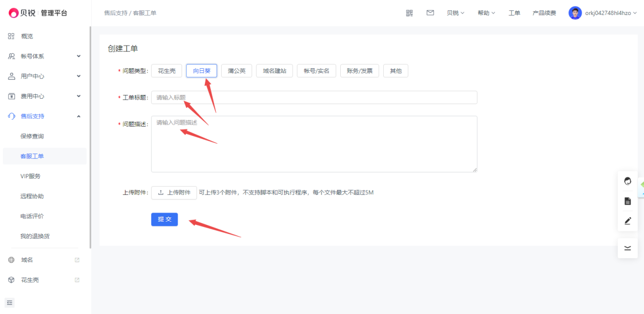This screenshot has width=644, height=314.
Task: Open 工单 link in header
Action: click(514, 13)
